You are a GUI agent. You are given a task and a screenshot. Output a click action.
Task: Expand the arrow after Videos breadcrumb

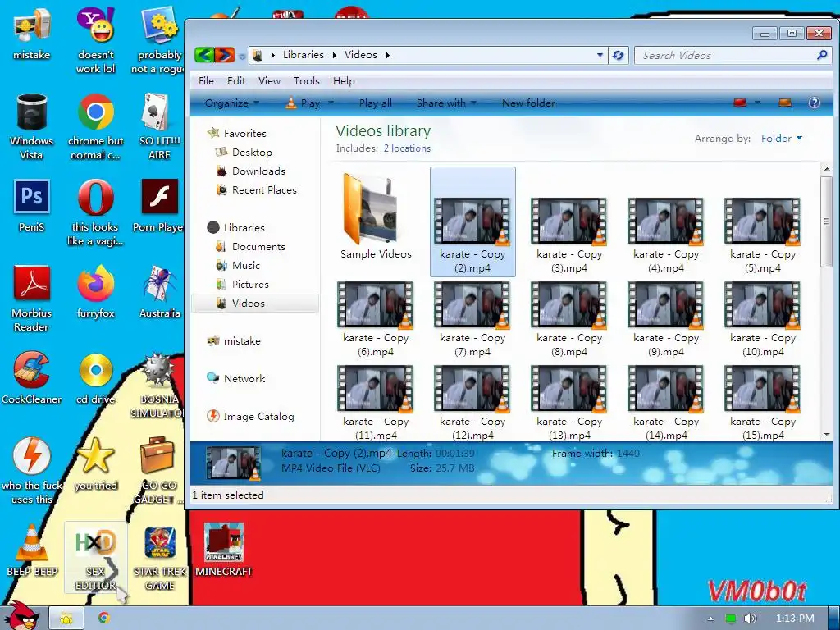(387, 55)
